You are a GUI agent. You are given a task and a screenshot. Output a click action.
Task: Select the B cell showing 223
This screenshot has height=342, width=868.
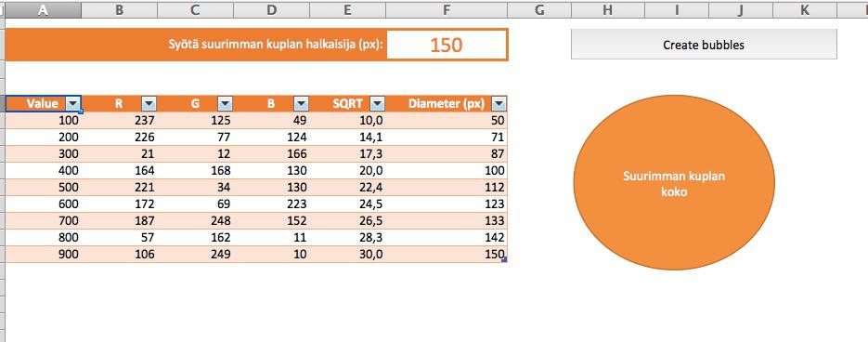coord(271,204)
